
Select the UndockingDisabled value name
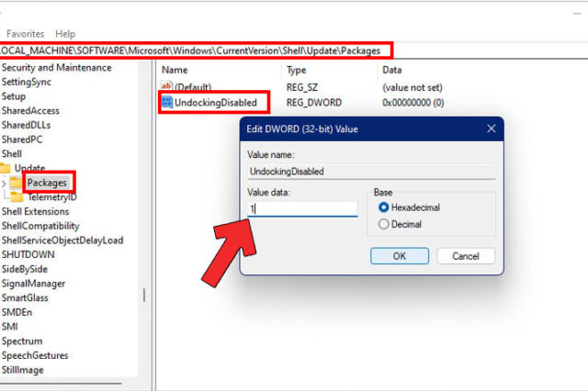tap(216, 102)
